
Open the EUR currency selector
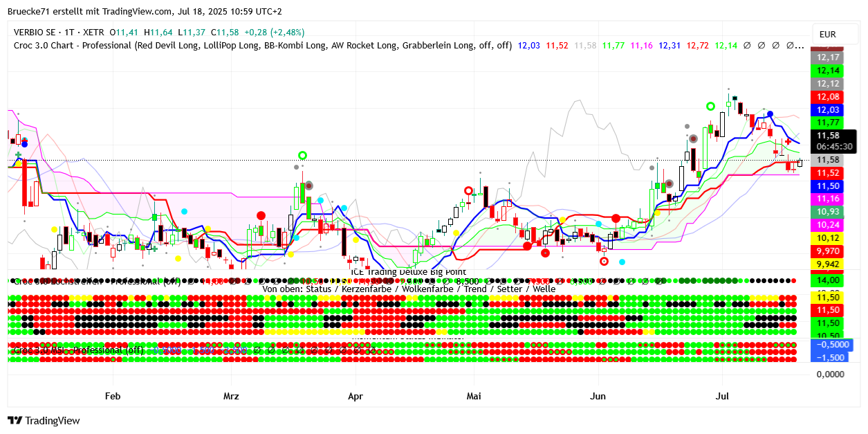tap(827, 34)
